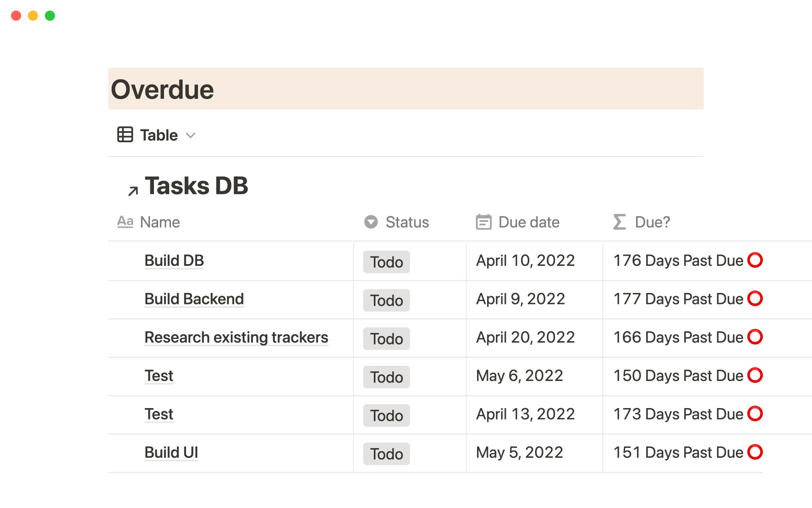This screenshot has width=812, height=508.
Task: Open Research existing trackers task page
Action: pos(236,337)
